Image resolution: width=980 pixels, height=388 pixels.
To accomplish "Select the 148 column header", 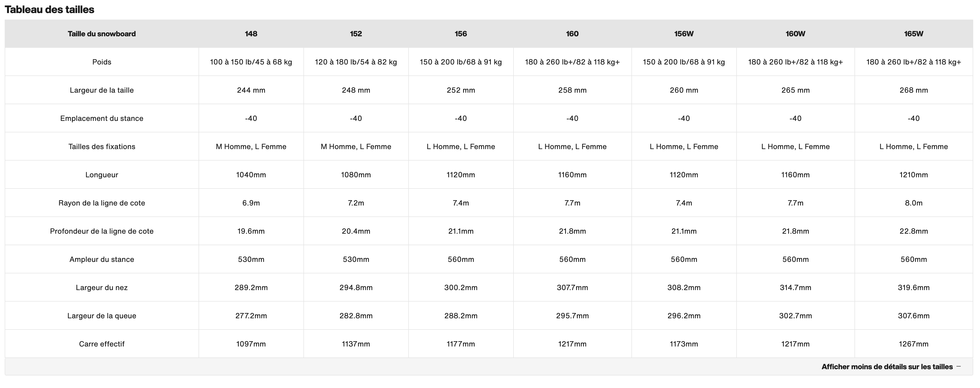I will point(251,34).
